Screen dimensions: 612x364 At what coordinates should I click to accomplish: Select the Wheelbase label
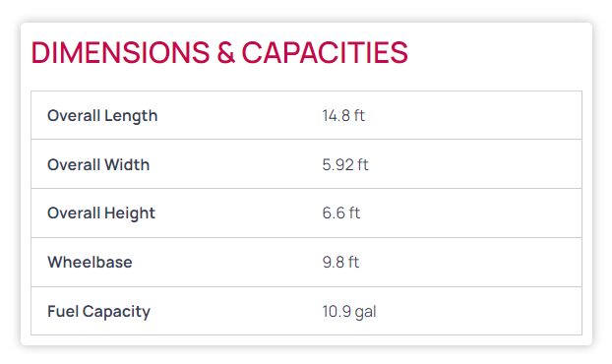coord(90,262)
